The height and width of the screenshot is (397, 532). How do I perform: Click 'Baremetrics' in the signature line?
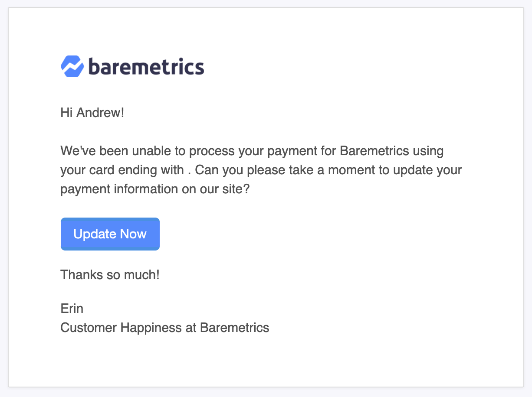pyautogui.click(x=235, y=327)
